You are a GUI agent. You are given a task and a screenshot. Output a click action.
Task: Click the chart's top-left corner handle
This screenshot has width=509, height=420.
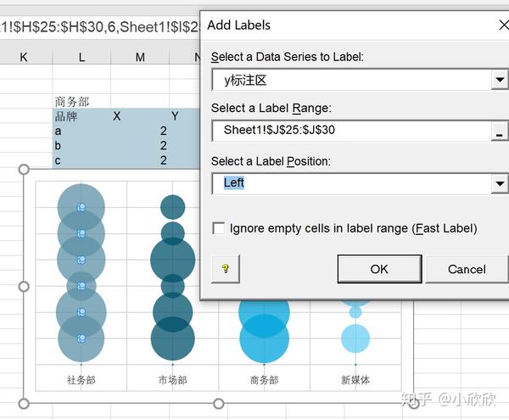click(24, 169)
